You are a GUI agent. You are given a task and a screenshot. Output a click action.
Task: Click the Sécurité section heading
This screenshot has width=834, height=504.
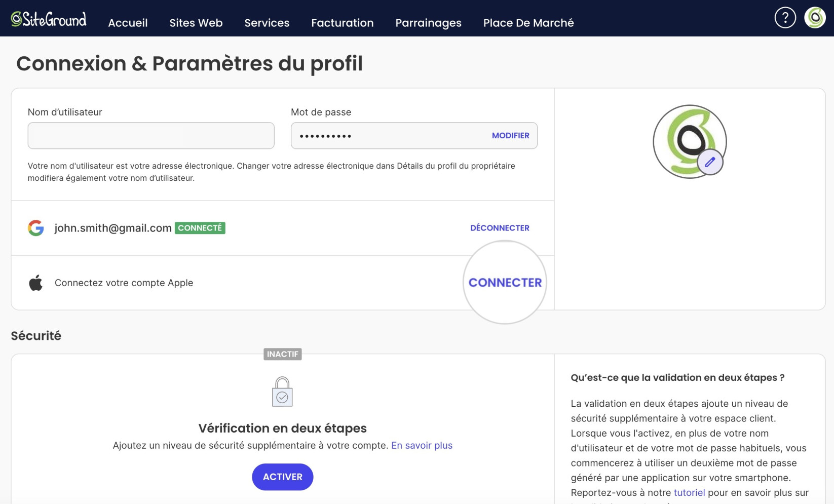tap(36, 336)
